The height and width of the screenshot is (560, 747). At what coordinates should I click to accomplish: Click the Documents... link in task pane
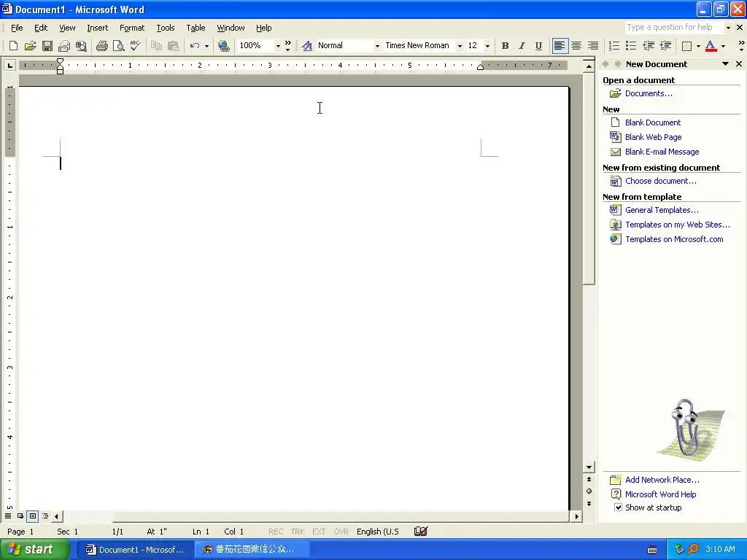(x=649, y=93)
